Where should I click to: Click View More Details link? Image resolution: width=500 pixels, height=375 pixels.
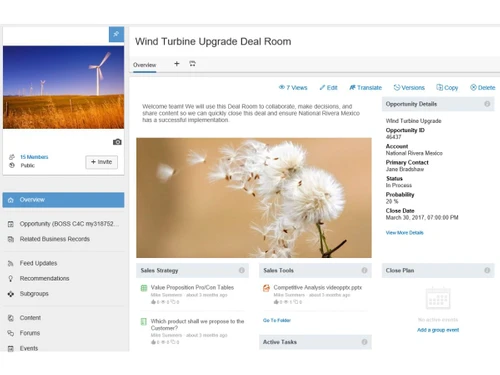pyautogui.click(x=404, y=233)
